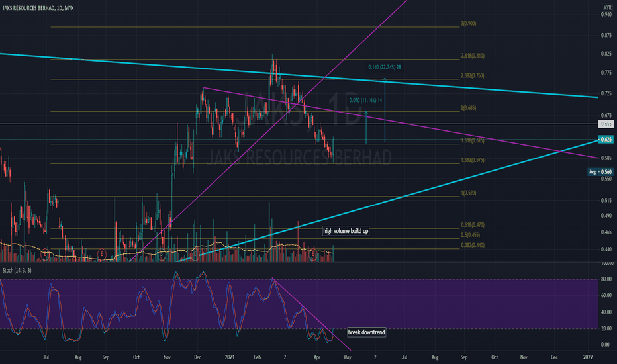
Task: Click the earnings marker between August and September
Action: click(101, 254)
